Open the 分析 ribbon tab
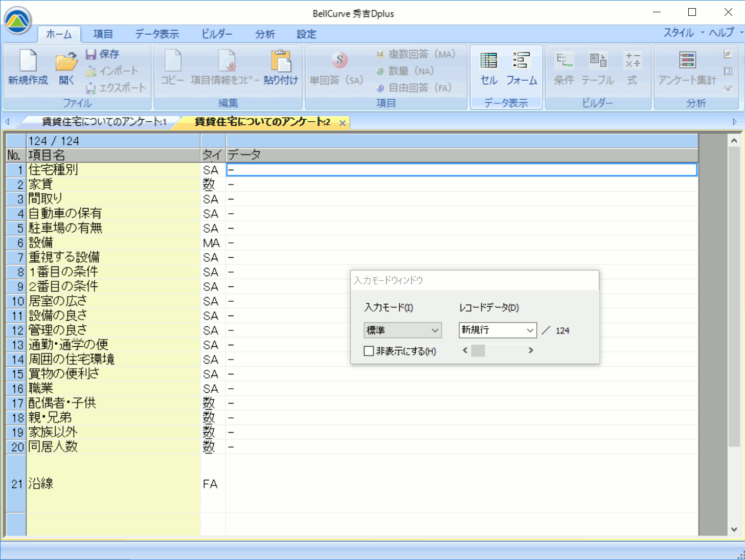 click(265, 34)
